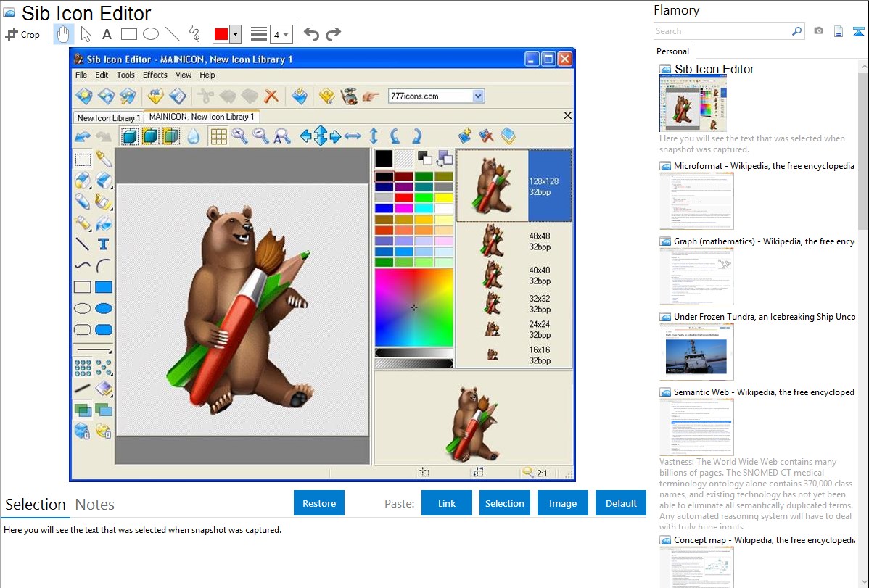
Task: Choose the ellipse shape tool
Action: click(151, 34)
